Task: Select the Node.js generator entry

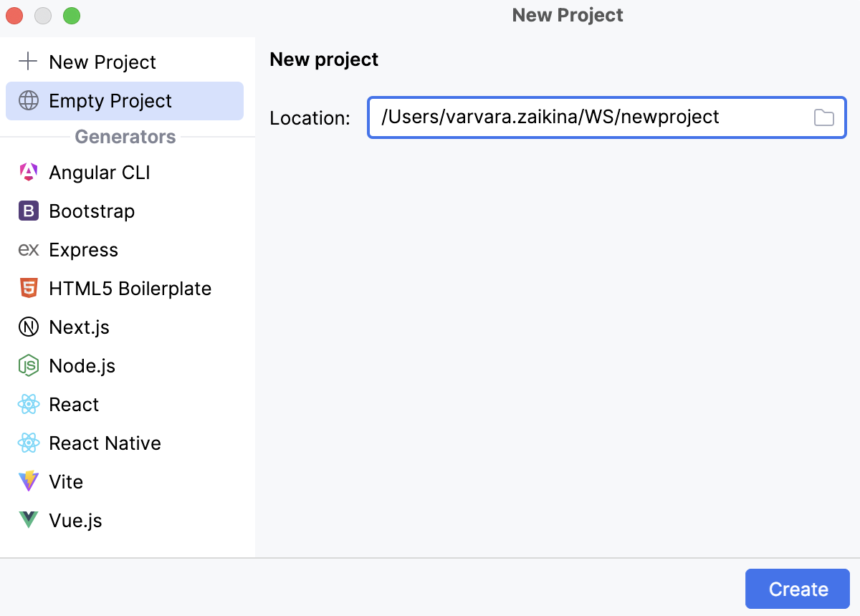Action: (81, 365)
